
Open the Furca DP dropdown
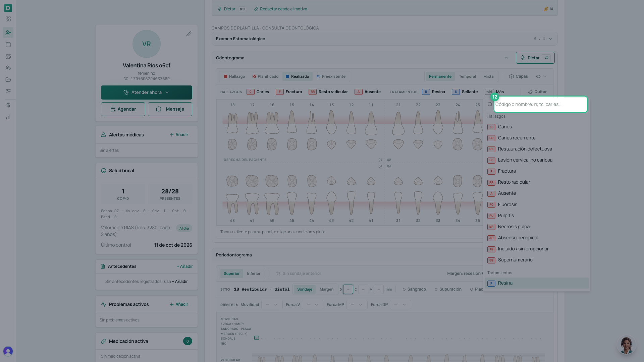pos(400,305)
